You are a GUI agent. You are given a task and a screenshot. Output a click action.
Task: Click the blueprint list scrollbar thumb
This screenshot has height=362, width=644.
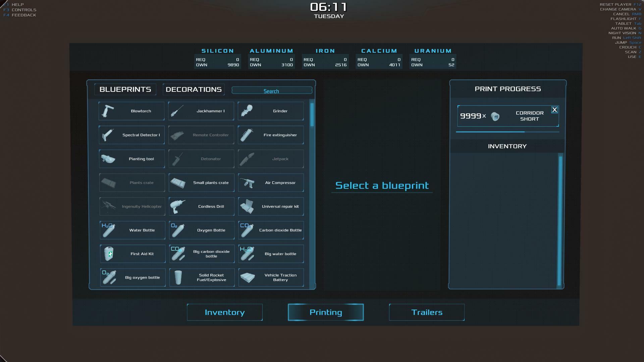pyautogui.click(x=312, y=115)
